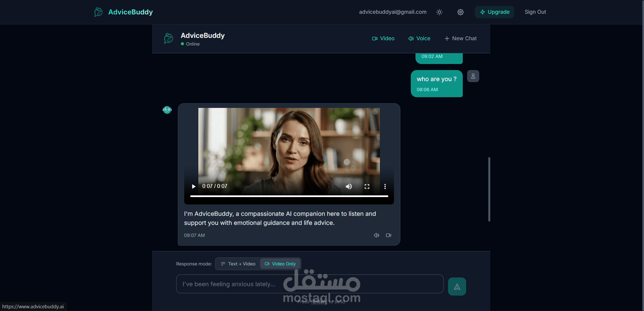The image size is (644, 311).
Task: Click the chat vertical scrollbar
Action: 489,189
